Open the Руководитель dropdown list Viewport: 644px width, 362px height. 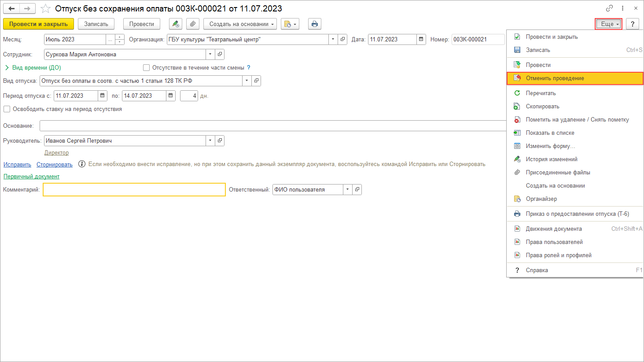click(210, 140)
